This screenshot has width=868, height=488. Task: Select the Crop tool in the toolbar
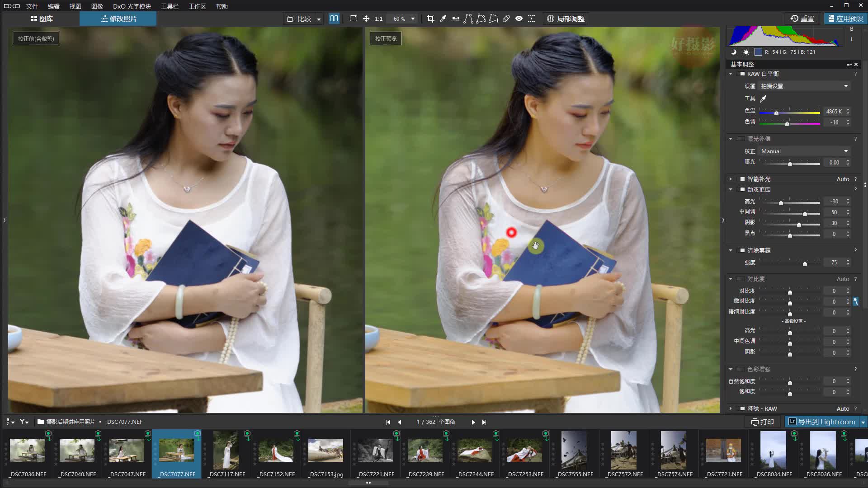pyautogui.click(x=430, y=19)
